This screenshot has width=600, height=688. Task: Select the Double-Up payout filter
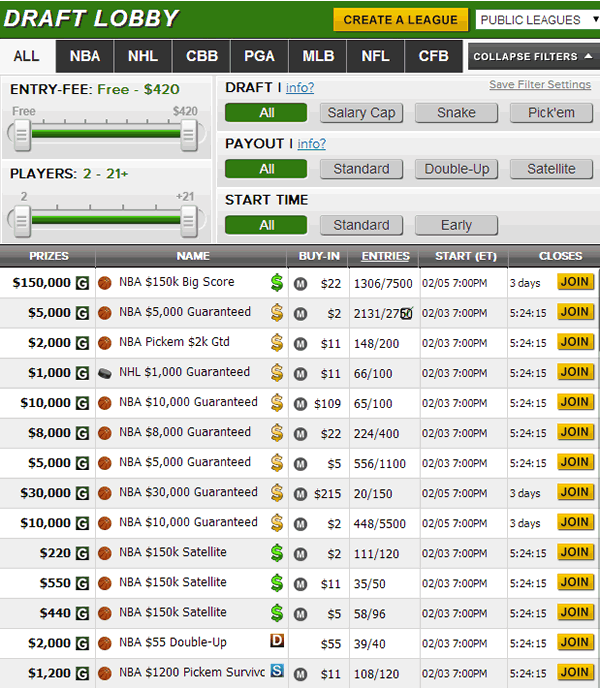click(x=456, y=169)
